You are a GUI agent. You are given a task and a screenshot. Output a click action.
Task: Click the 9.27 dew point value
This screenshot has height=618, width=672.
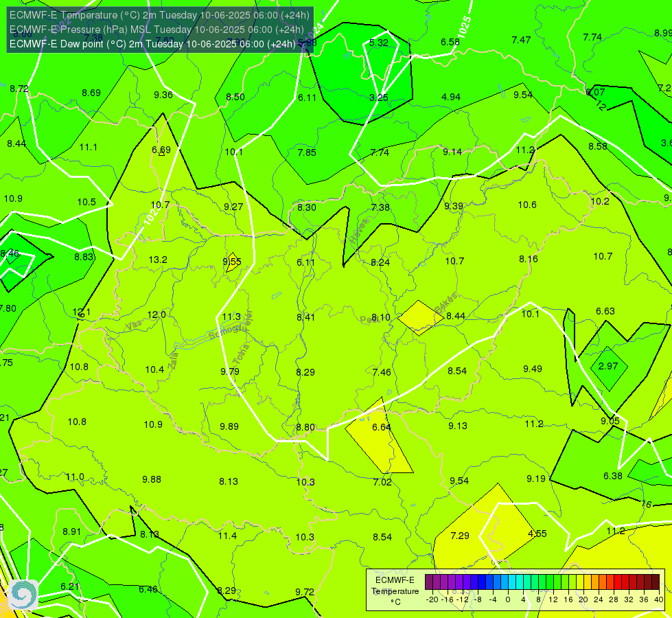(233, 207)
